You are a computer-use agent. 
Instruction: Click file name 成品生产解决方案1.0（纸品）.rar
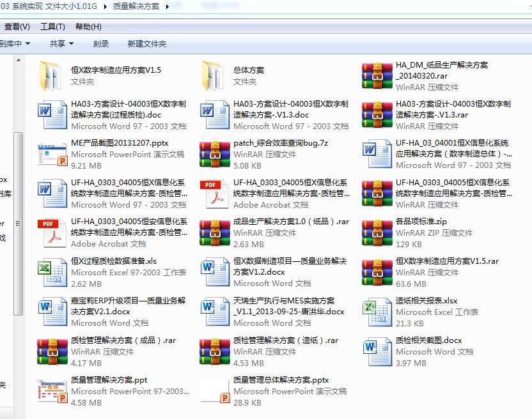click(291, 222)
